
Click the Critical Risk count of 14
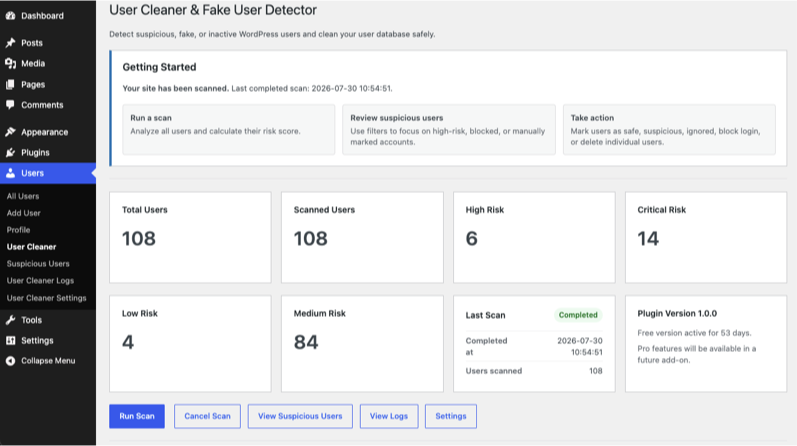point(648,239)
